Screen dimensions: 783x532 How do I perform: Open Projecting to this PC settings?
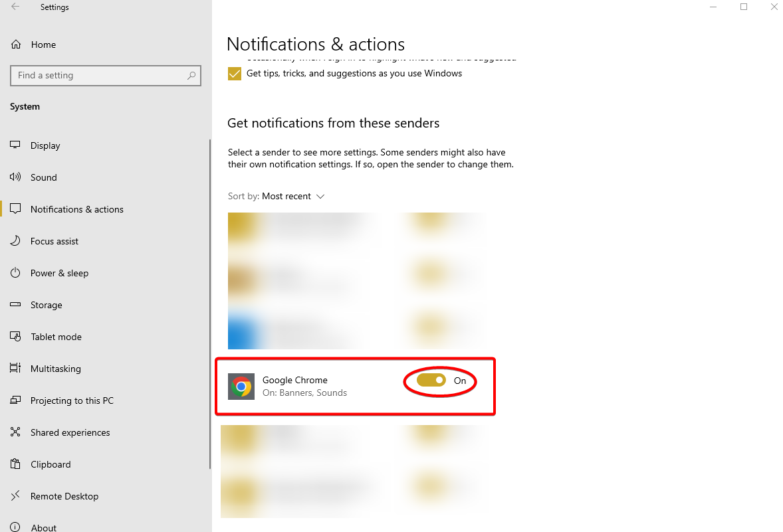72,400
